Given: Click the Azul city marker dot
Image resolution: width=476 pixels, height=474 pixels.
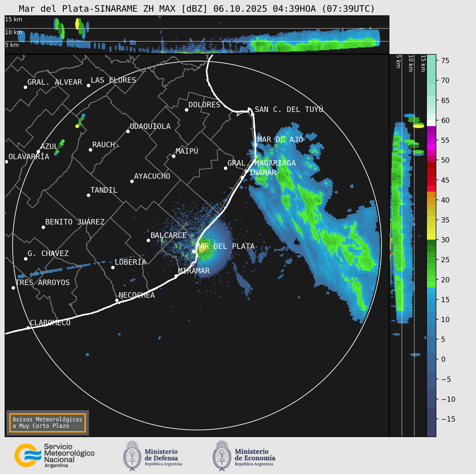Looking at the screenshot, I should 38,151.
